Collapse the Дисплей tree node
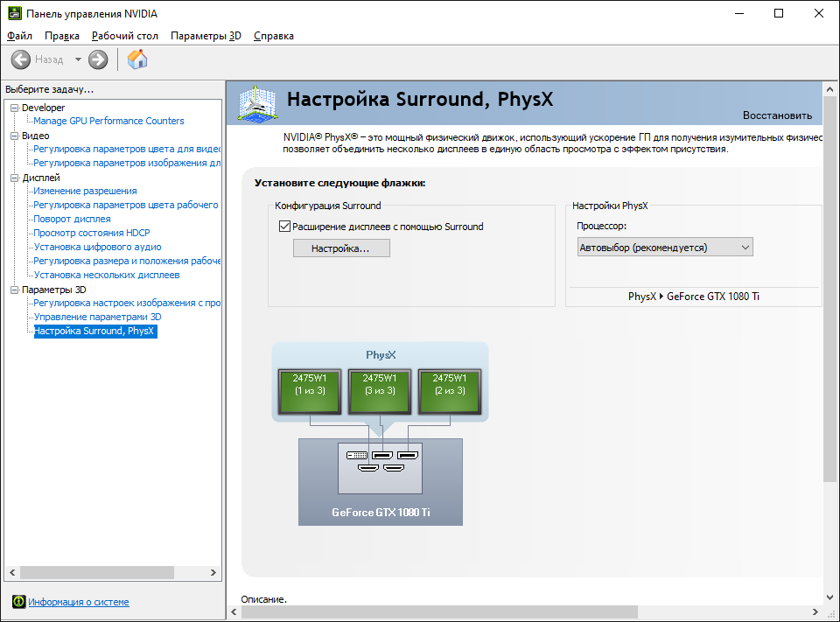Viewport: 840px width, 622px height. 15,178
